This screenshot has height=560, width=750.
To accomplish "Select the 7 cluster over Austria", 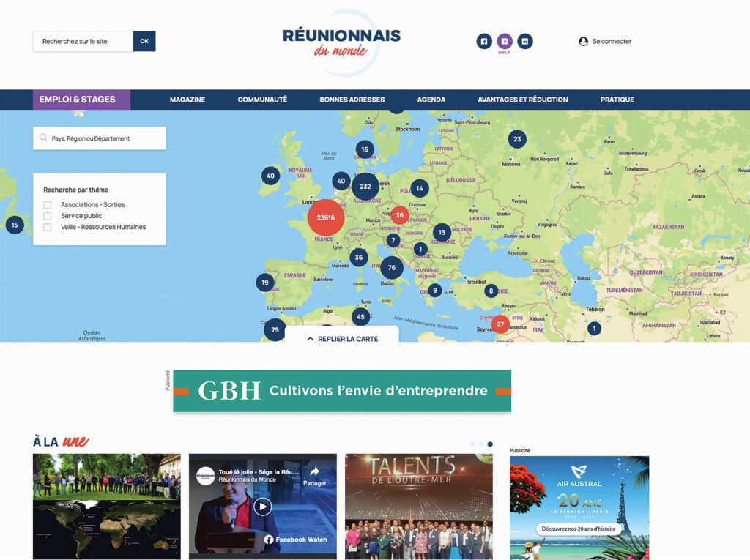I will tap(393, 240).
